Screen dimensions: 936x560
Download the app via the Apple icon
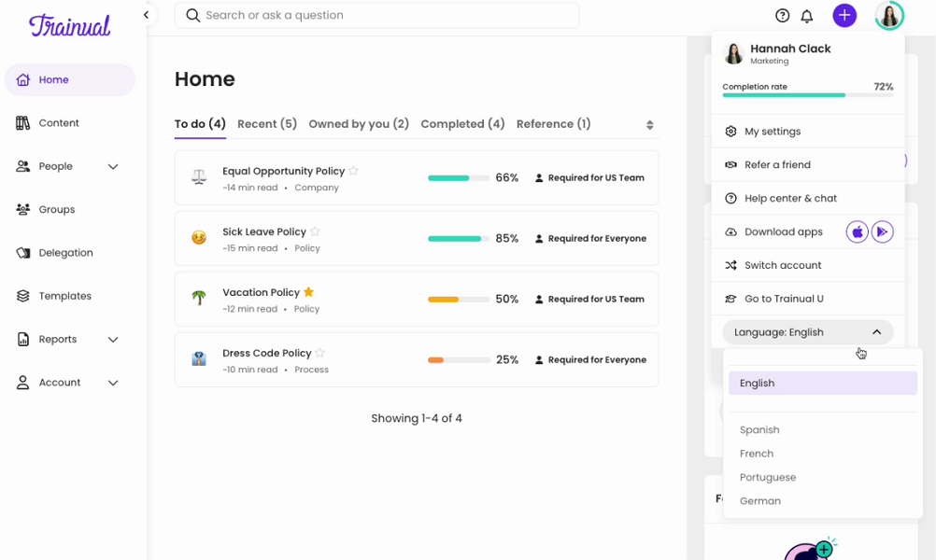click(857, 231)
